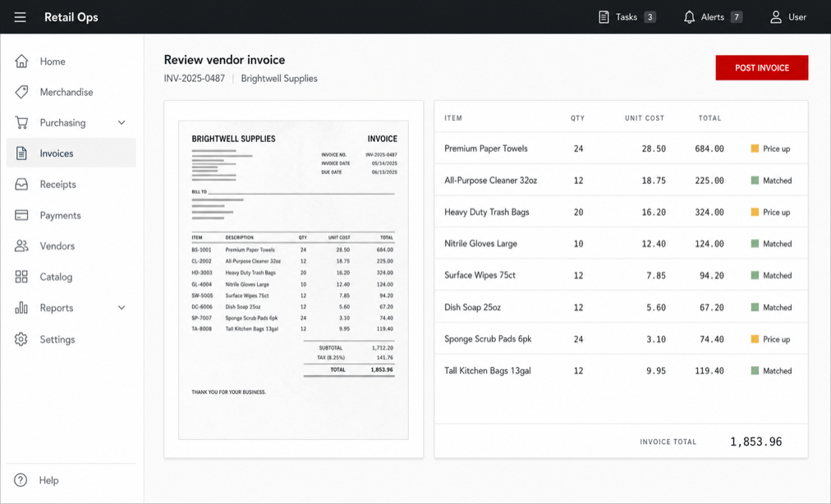The width and height of the screenshot is (831, 504).
Task: Click orange swatch on Heavy Duty Trash Bags row
Action: (755, 212)
